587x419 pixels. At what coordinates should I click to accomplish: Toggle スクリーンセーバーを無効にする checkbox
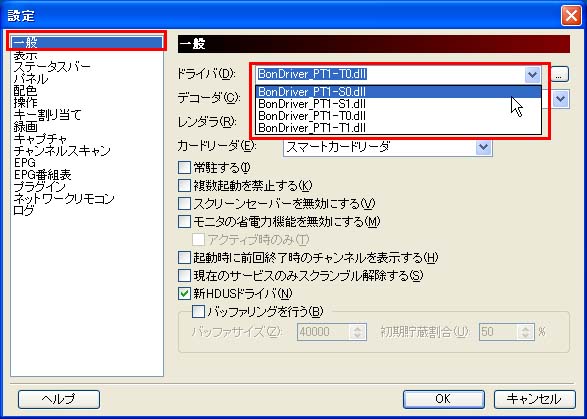(x=184, y=203)
